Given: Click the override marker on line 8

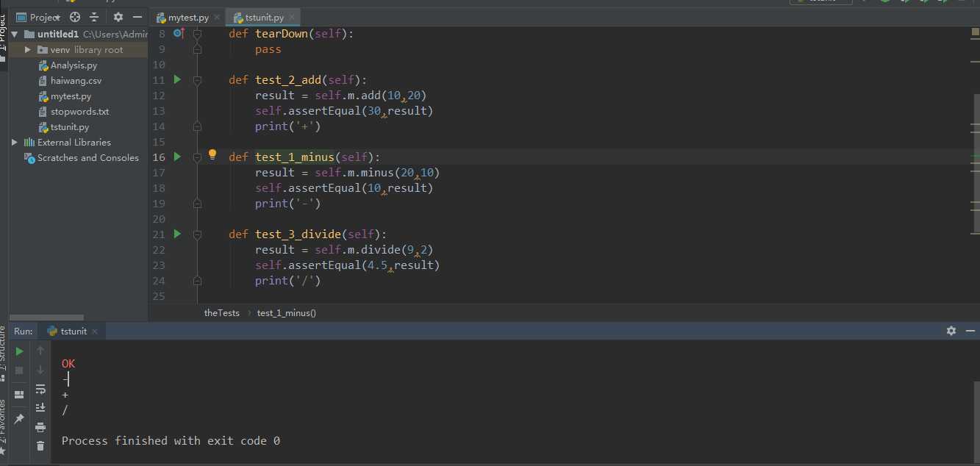Looking at the screenshot, I should pos(179,33).
